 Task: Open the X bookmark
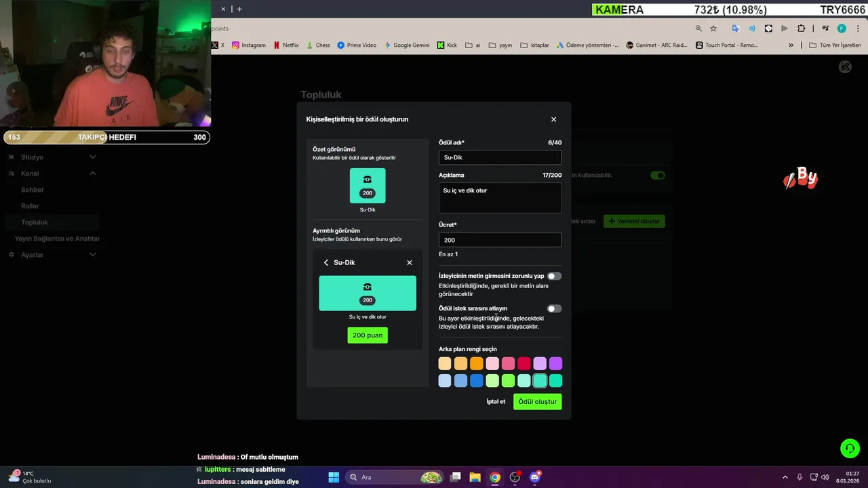[218, 45]
